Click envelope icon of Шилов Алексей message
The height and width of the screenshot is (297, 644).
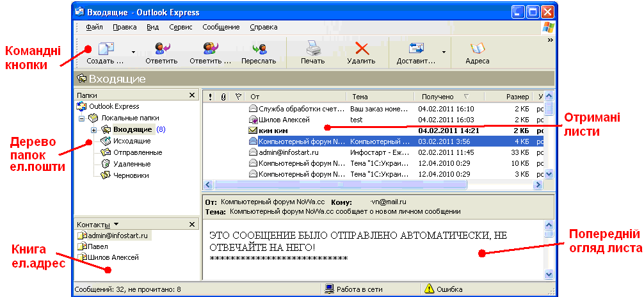click(x=253, y=120)
